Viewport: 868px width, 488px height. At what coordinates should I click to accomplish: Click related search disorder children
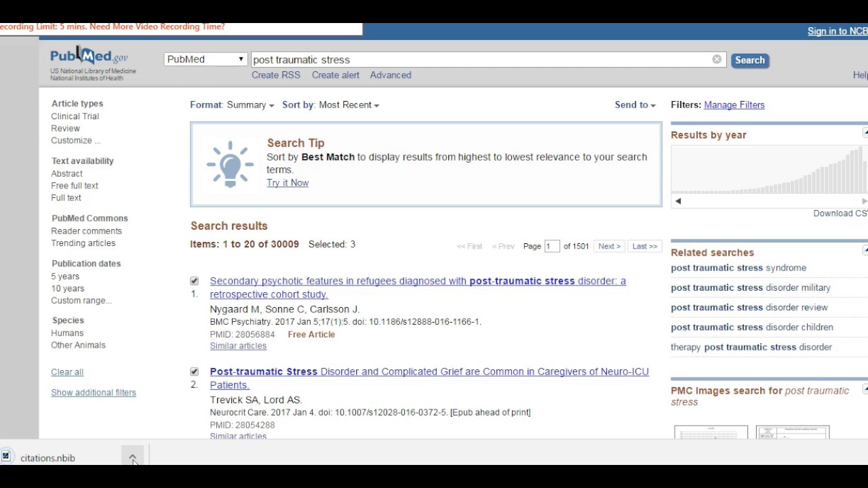pyautogui.click(x=752, y=327)
